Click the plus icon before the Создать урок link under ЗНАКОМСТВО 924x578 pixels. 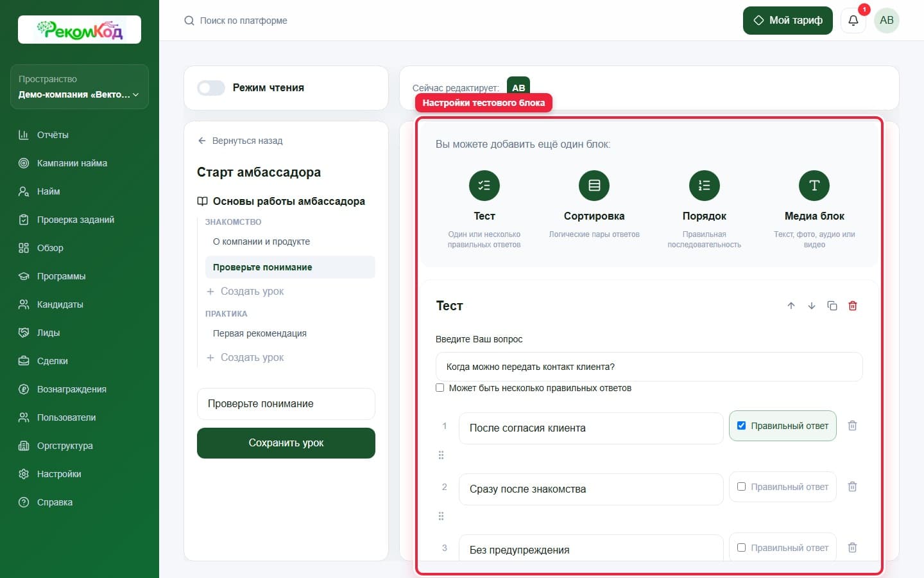click(x=210, y=292)
